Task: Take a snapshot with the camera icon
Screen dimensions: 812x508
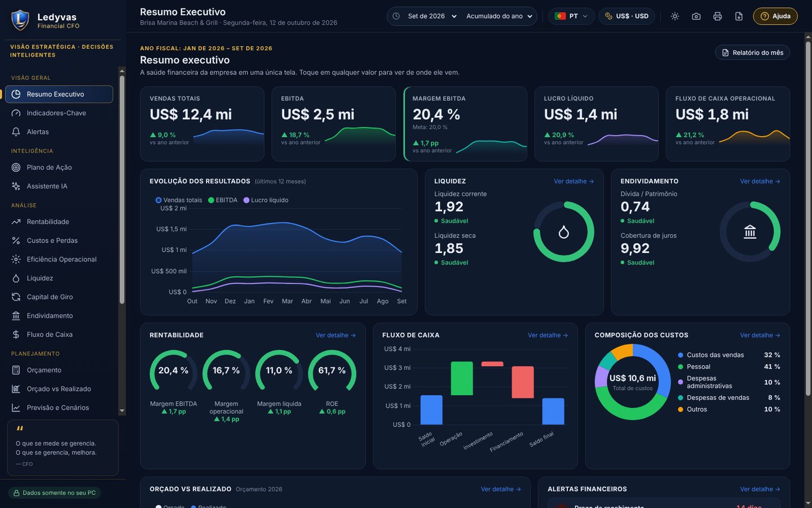Action: tap(696, 16)
